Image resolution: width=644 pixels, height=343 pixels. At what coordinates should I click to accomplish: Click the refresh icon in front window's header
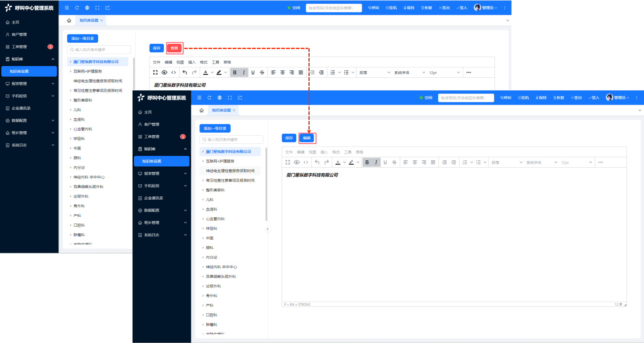(210, 98)
